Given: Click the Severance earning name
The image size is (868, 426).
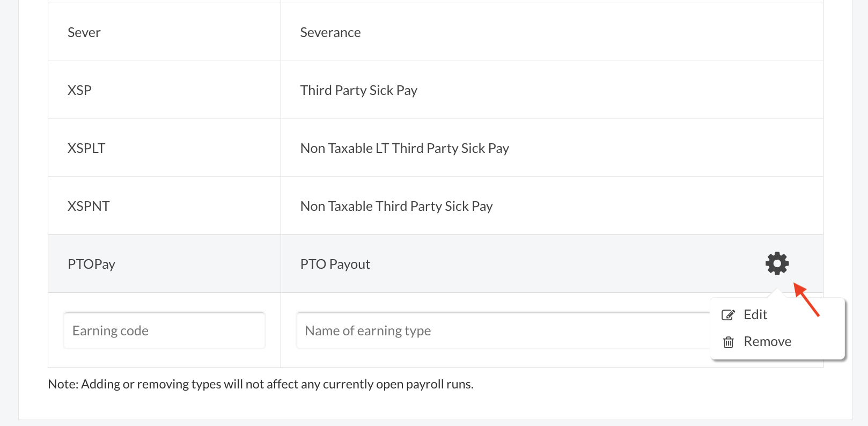Looking at the screenshot, I should click(x=330, y=32).
